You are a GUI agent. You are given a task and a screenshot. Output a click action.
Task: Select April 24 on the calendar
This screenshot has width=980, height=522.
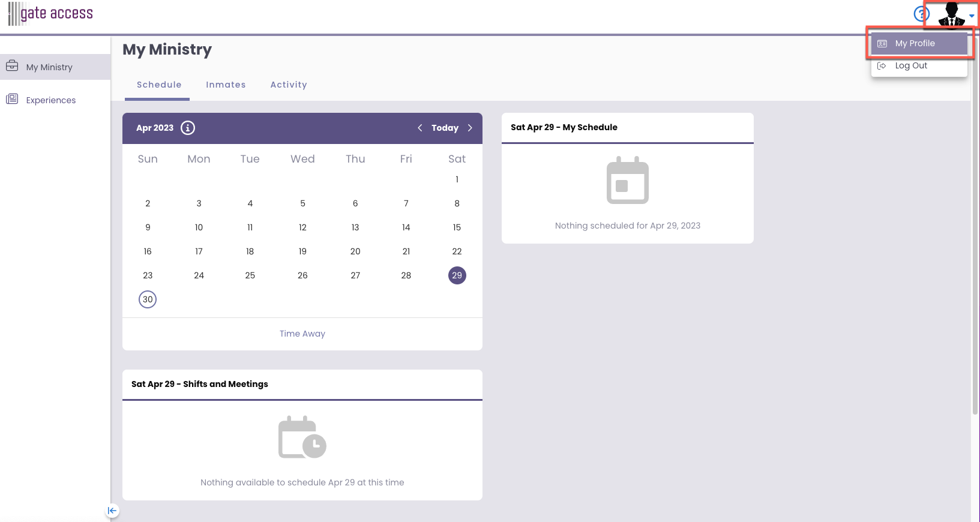click(x=199, y=275)
